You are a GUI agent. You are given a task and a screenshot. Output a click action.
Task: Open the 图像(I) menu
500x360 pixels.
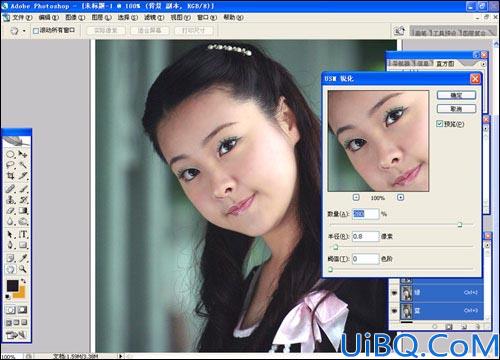[75, 17]
